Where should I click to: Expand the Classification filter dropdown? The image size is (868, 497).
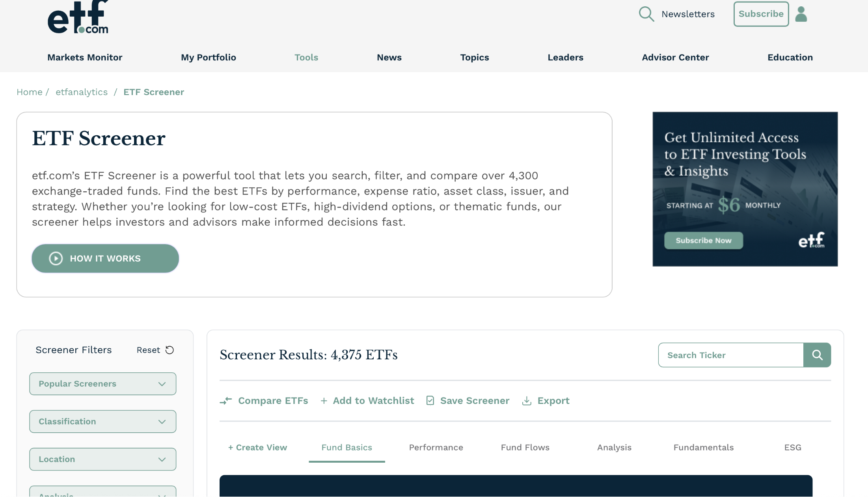coord(102,422)
